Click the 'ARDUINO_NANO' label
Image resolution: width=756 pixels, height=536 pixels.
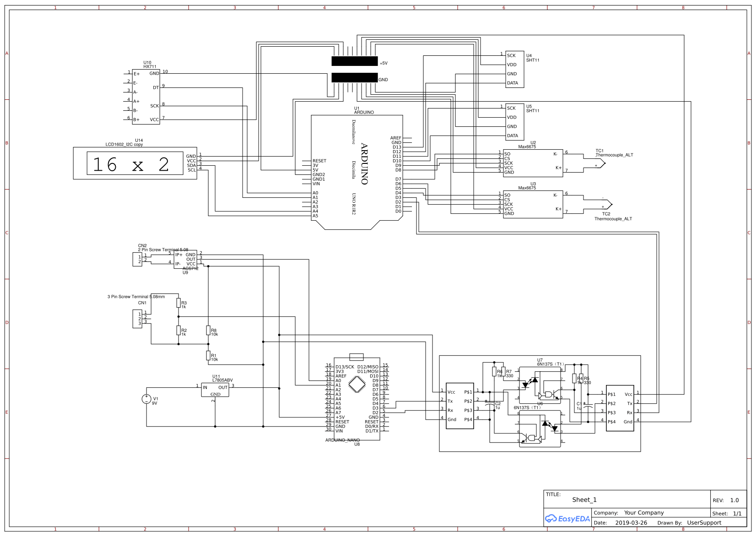tap(342, 440)
